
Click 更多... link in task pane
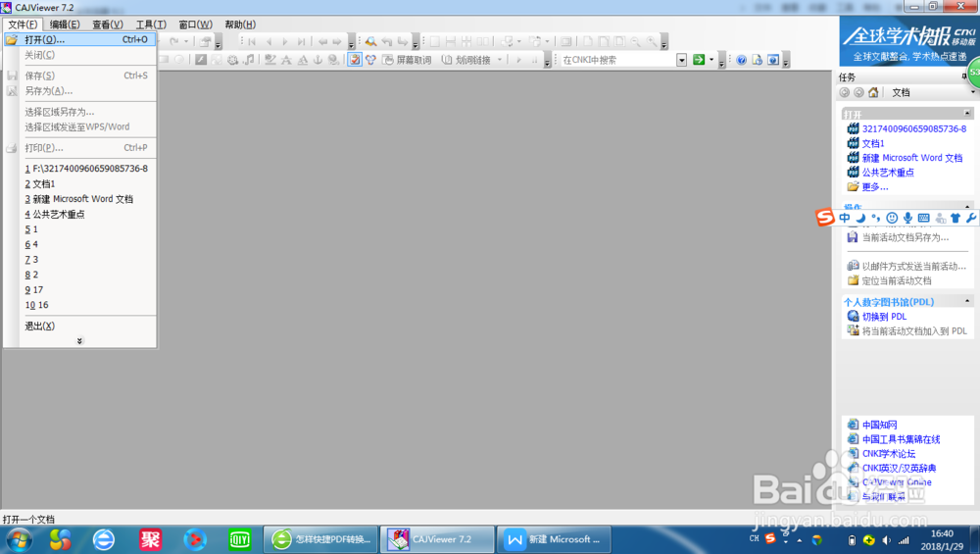tap(875, 186)
